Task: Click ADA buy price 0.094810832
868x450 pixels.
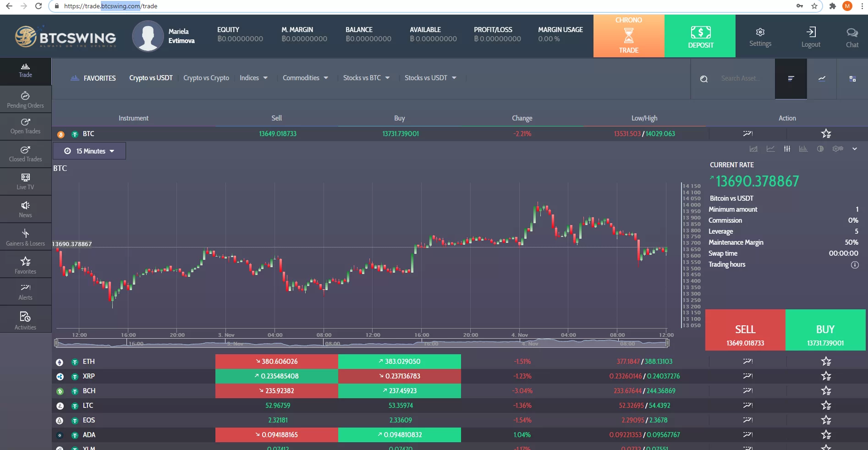Action: (400, 435)
